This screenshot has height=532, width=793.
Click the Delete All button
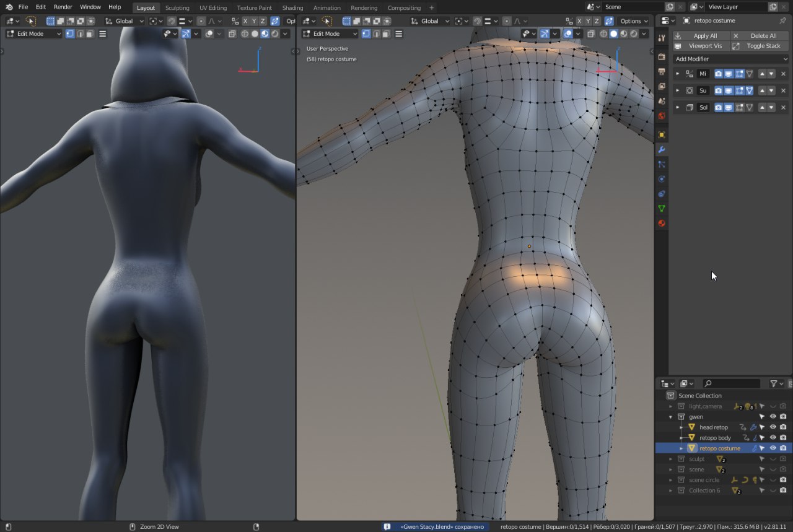pyautogui.click(x=760, y=36)
